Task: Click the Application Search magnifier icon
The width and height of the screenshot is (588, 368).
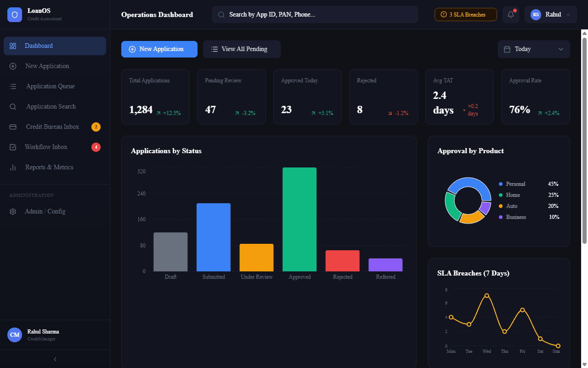Action: tap(13, 107)
